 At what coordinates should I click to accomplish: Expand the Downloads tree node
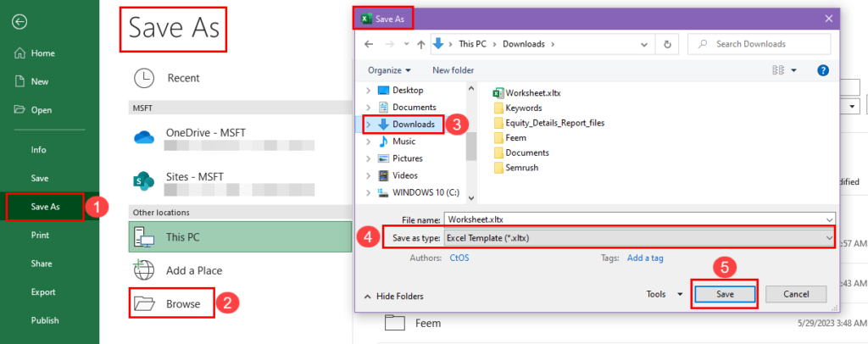pyautogui.click(x=369, y=125)
